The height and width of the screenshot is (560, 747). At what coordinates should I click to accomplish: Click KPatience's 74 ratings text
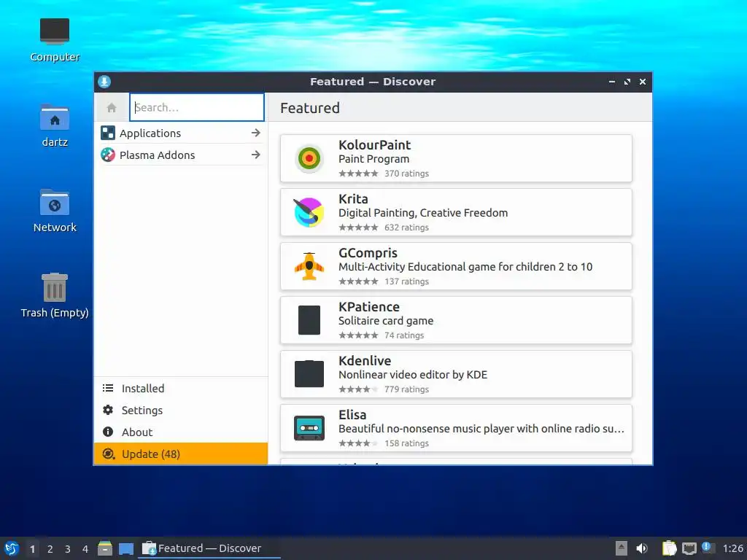404,335
